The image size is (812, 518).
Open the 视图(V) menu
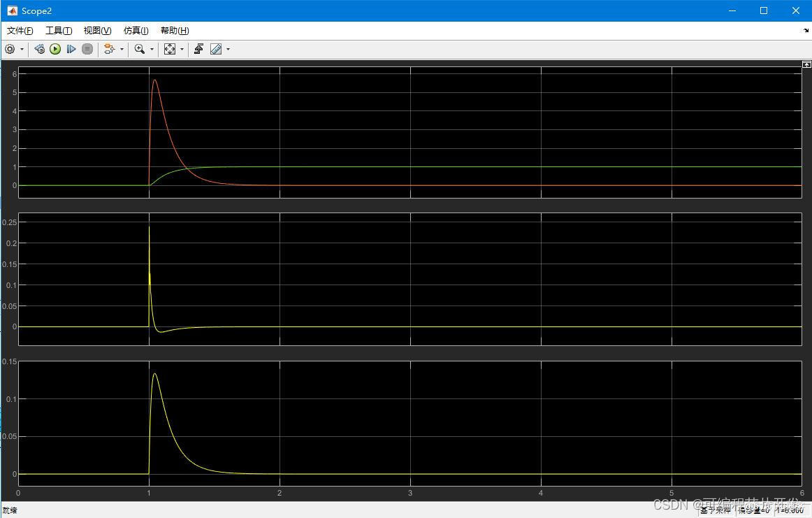point(97,31)
